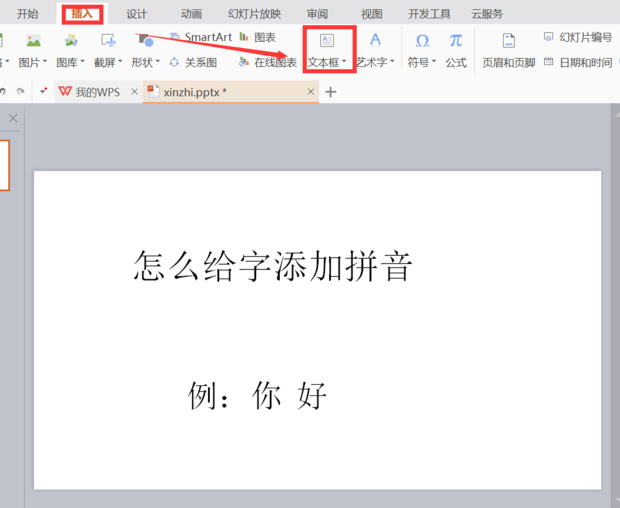Close the 我的WPS tab
This screenshot has height=508, width=620.
(x=134, y=92)
